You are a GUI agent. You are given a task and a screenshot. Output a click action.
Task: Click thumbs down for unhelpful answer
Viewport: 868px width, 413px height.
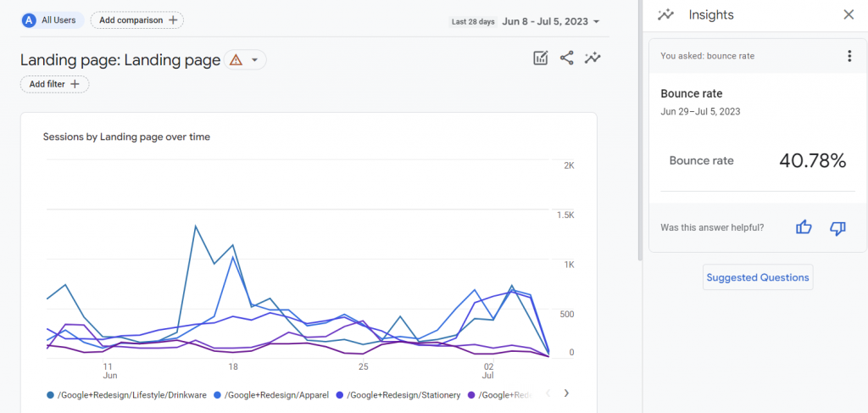837,227
